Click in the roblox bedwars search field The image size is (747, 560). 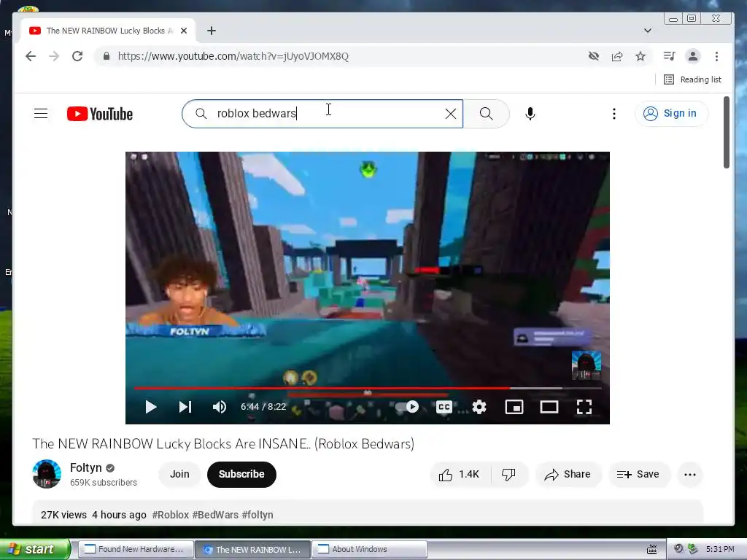(322, 113)
